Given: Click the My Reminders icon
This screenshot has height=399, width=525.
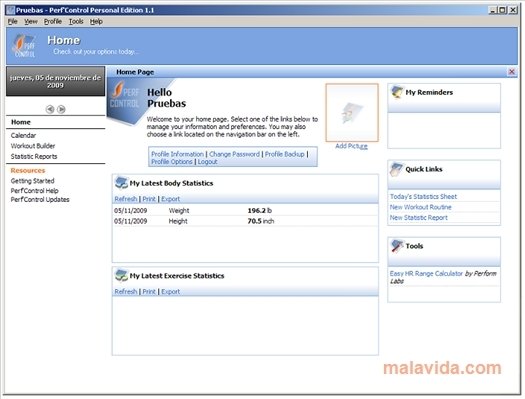Looking at the screenshot, I should [397, 92].
